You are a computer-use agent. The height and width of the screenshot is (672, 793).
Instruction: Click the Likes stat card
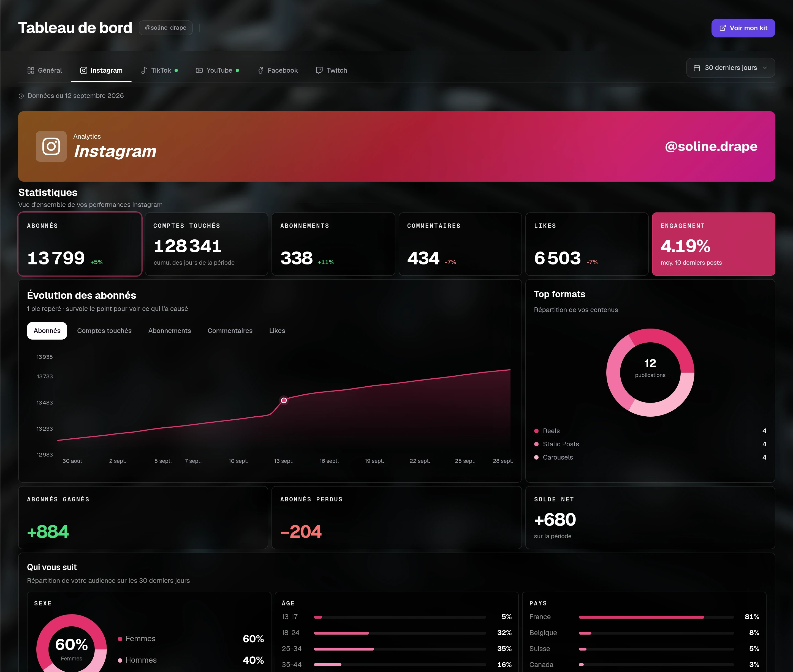coord(587,244)
